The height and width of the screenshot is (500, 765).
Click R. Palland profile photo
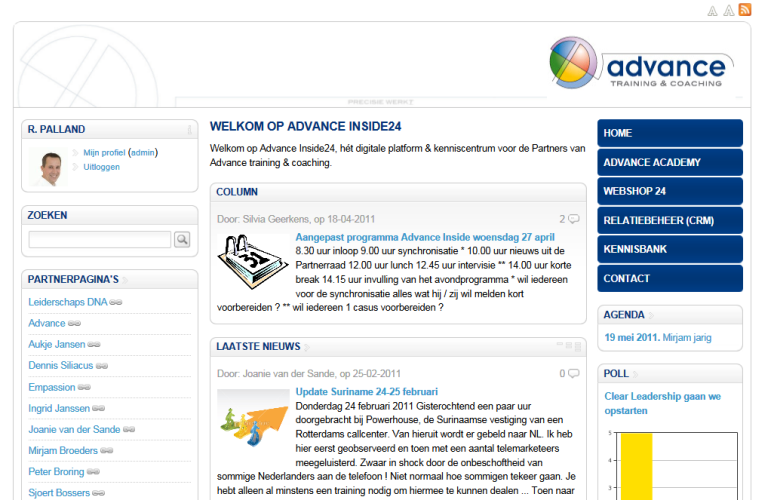point(48,167)
